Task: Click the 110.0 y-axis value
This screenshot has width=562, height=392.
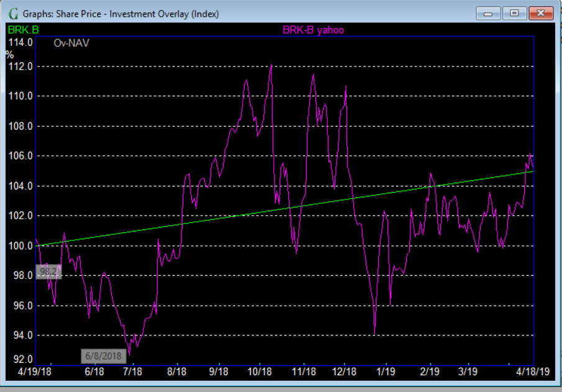Action: tap(20, 96)
